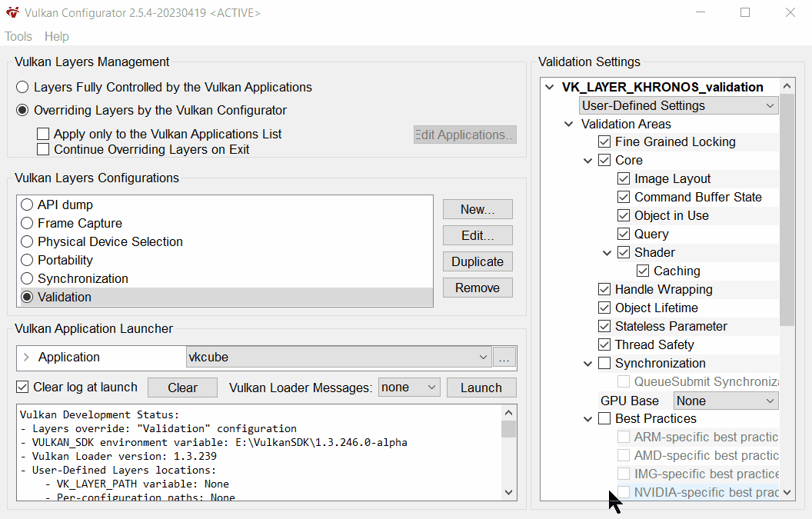
Task: Enable the Best Practices checkbox
Action: click(x=604, y=418)
